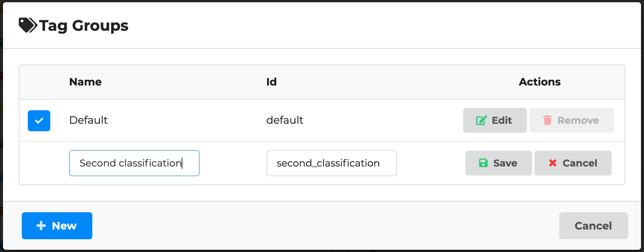644x252 pixels.
Task: Uncheck the Default tag group checkbox
Action: pos(39,121)
